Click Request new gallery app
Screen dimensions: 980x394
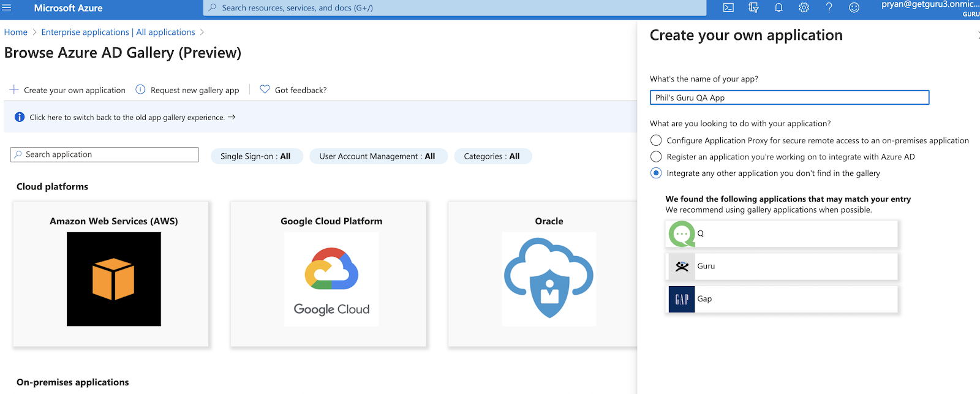point(187,90)
